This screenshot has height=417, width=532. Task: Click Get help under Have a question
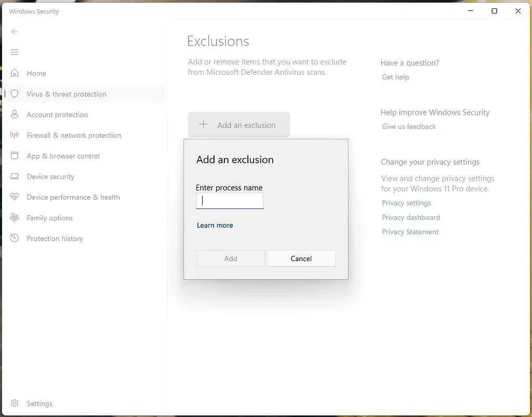[395, 77]
